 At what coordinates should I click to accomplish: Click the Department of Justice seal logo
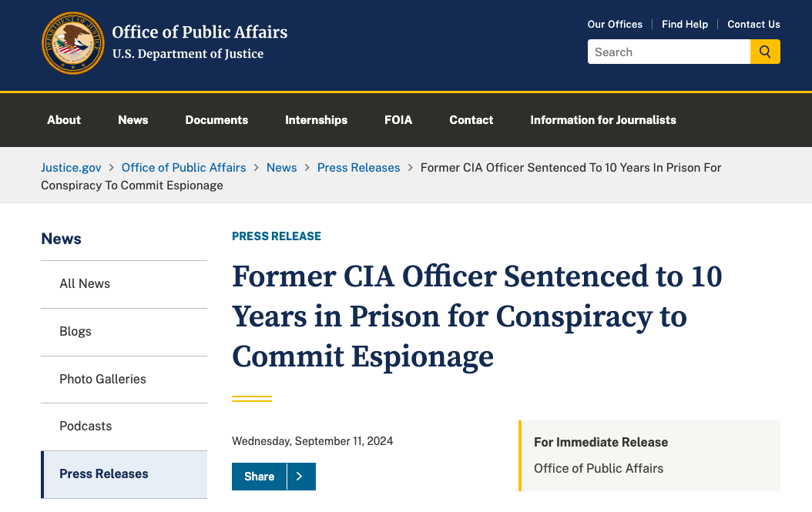pos(73,43)
